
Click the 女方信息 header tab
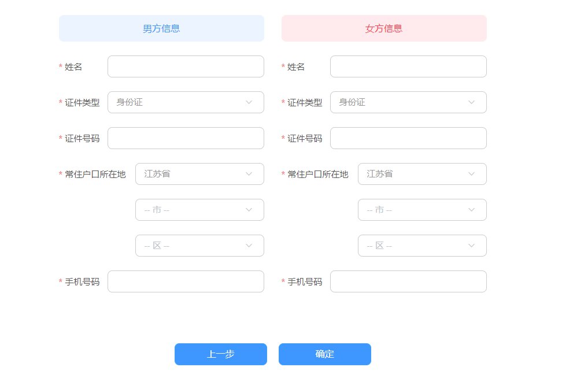point(384,28)
